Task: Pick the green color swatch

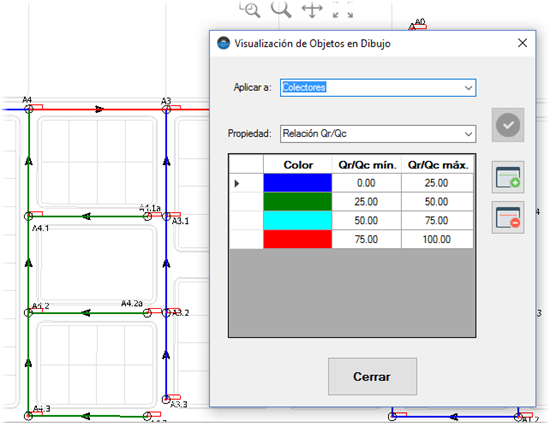Action: [x=297, y=201]
